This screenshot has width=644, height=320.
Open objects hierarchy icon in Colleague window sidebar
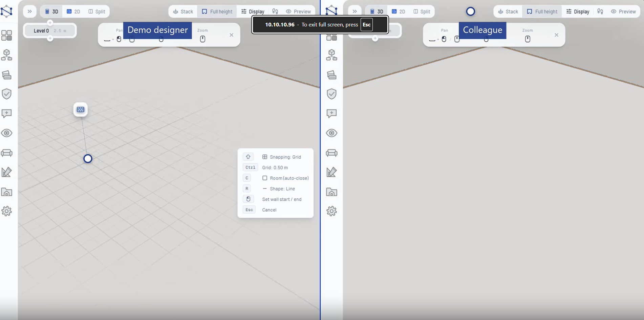click(x=332, y=55)
